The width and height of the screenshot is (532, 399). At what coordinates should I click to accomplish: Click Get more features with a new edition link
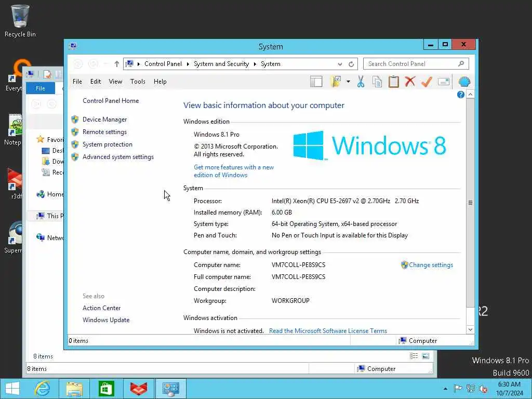[x=234, y=171]
